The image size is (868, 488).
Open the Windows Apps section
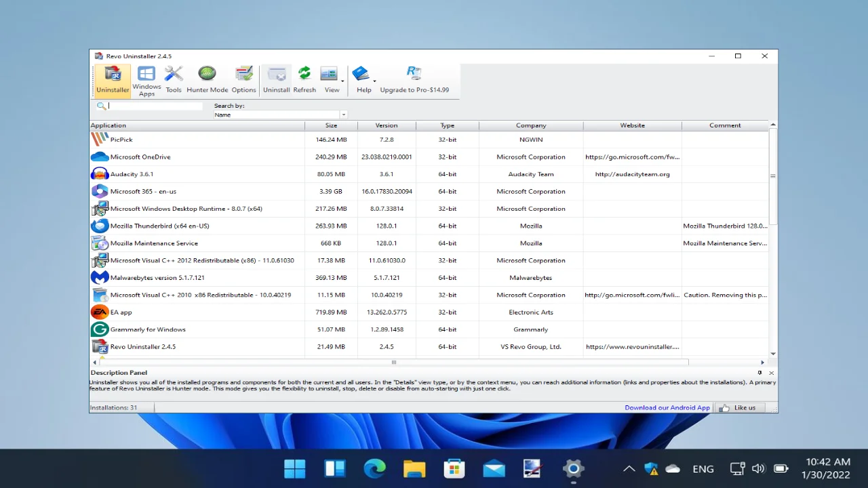[x=146, y=81]
